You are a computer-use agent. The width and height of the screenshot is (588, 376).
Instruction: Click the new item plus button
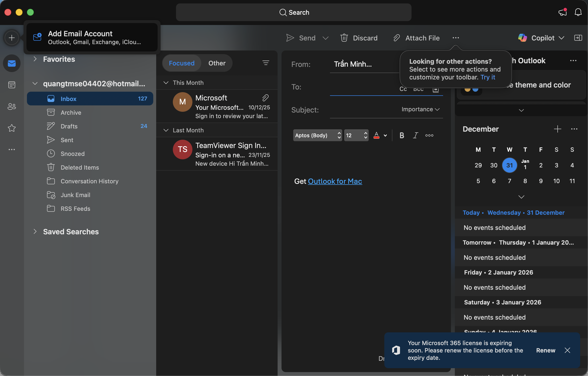point(12,38)
